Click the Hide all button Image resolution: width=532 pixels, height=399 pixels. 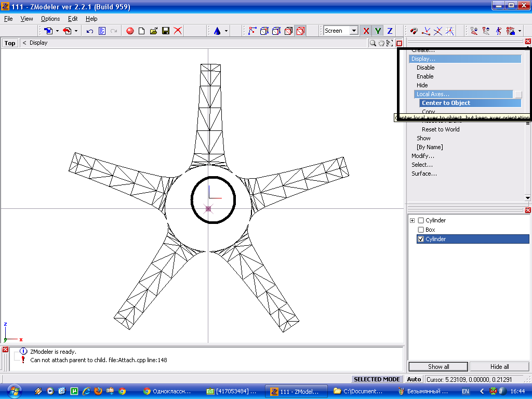click(499, 367)
